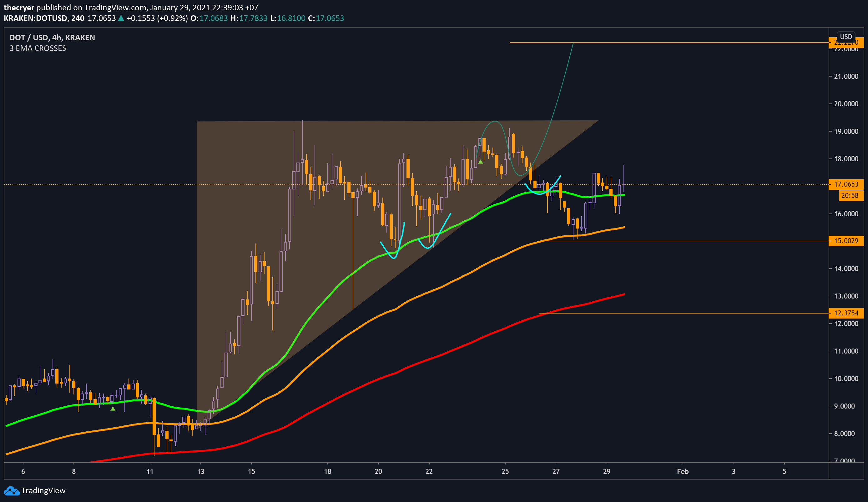This screenshot has width=868, height=502.
Task: Click the '11' date label on time axis
Action: (150, 471)
